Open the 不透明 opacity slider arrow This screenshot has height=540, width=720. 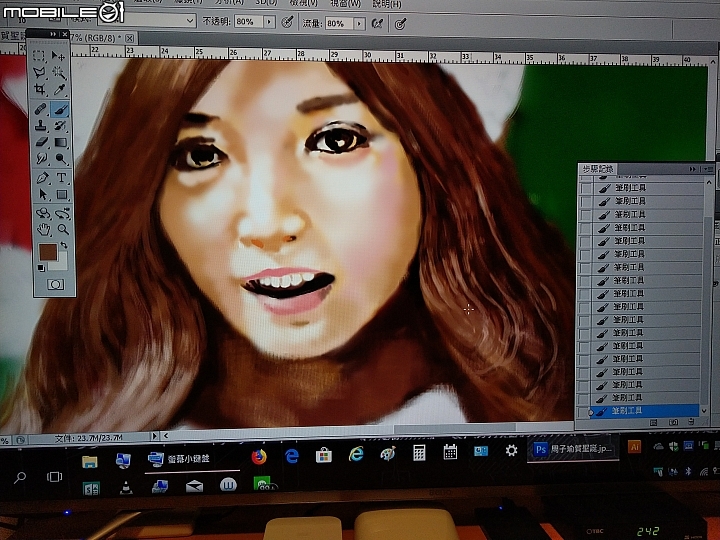269,22
